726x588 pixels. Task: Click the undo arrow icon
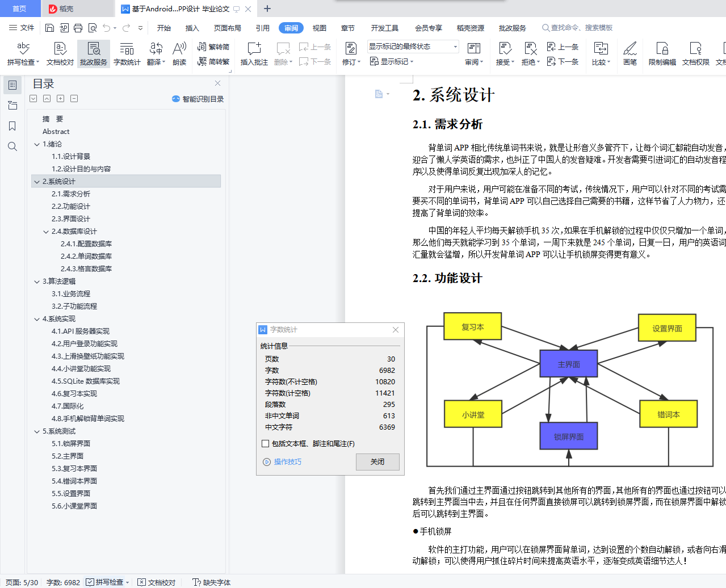106,28
